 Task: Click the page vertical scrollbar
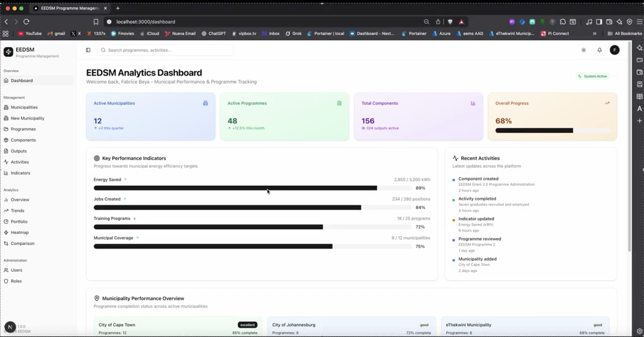[x=630, y=146]
